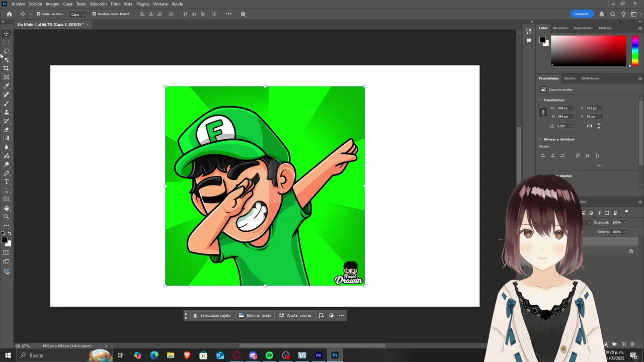Click more align options ellipsis in Propiedades

[x=599, y=165]
